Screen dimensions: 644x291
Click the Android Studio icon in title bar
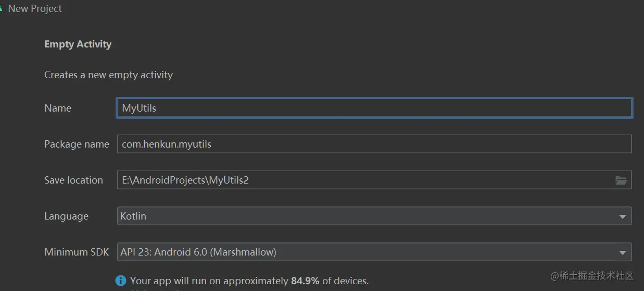pos(2,8)
